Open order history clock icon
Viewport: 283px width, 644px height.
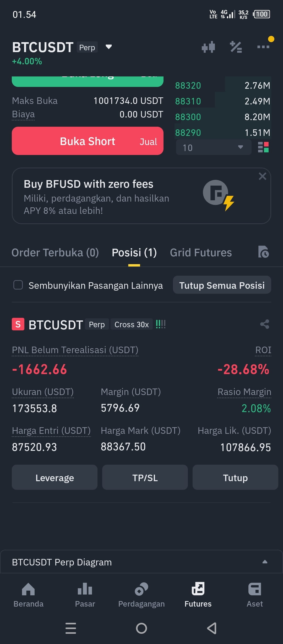[x=263, y=252]
